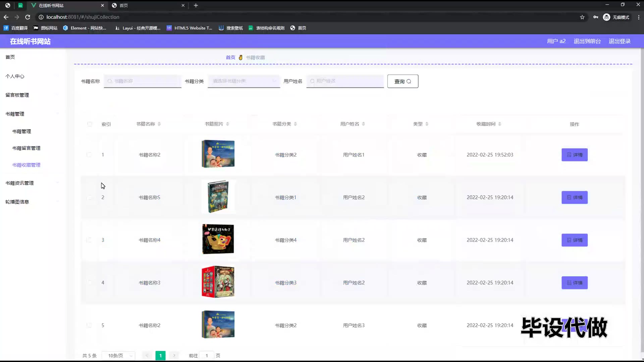The height and width of the screenshot is (362, 644).
Task: Click inside the 用户姓名 search field
Action: click(x=345, y=81)
